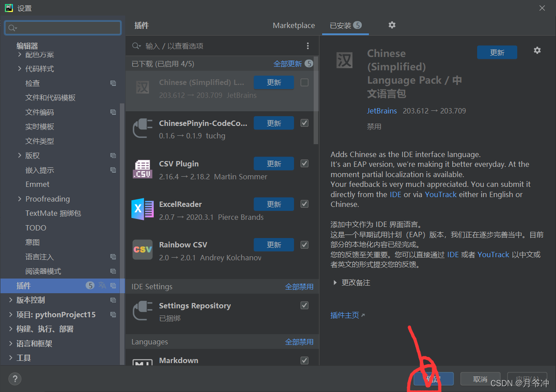Click 全部更新 to update all plugins

click(287, 64)
